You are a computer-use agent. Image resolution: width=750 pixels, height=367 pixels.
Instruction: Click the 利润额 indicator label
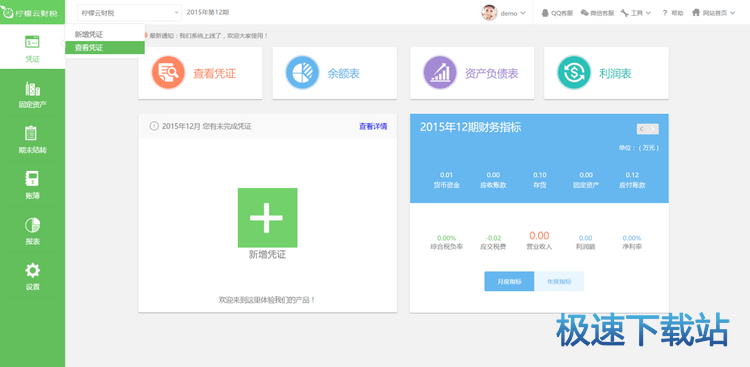tap(585, 247)
